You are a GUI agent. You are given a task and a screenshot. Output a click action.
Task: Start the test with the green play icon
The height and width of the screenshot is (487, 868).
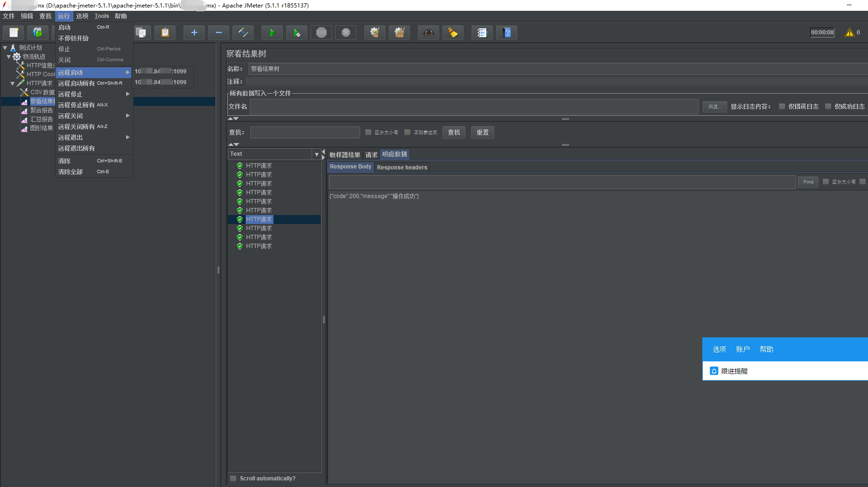[272, 32]
